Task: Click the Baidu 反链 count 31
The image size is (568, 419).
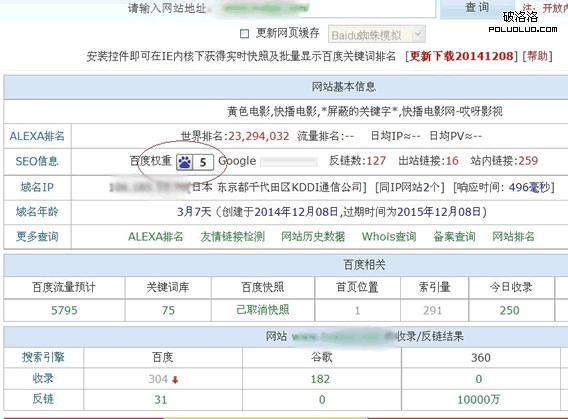Action: pyautogui.click(x=161, y=399)
